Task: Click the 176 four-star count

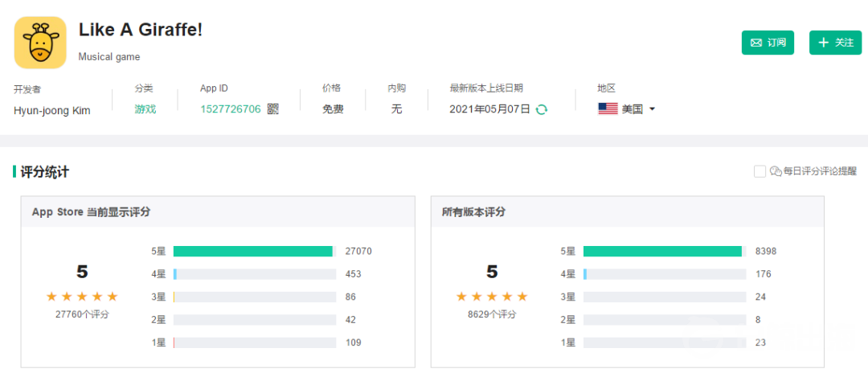Action: click(764, 274)
